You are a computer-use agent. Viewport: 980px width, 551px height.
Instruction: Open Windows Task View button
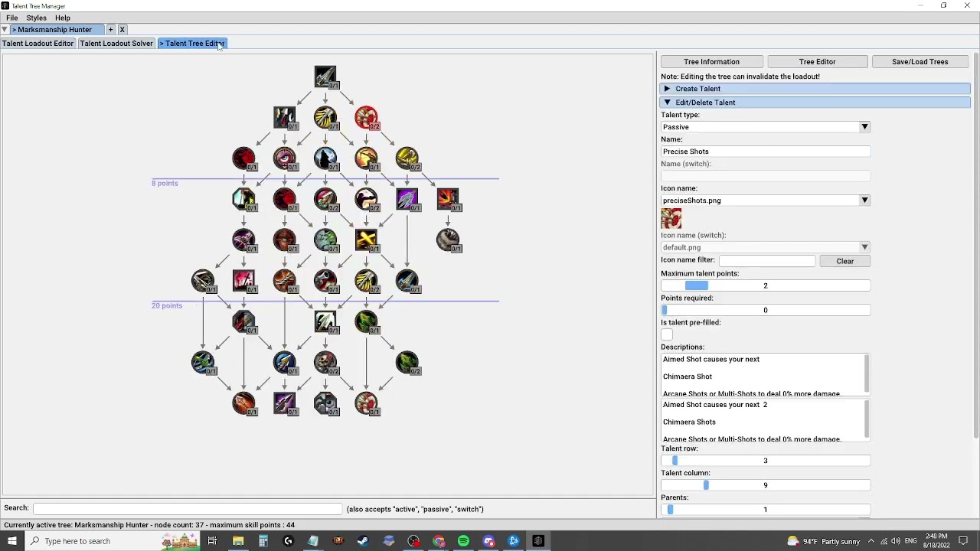coord(212,541)
